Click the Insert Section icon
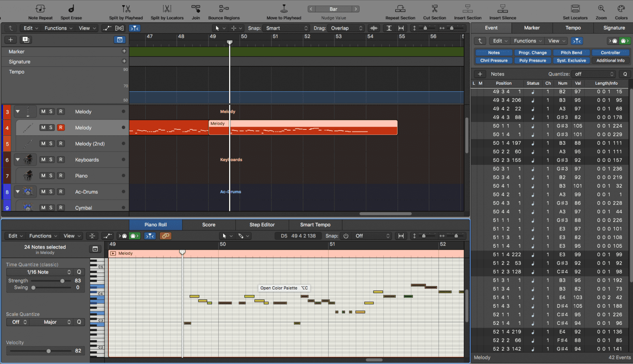 pos(468,9)
